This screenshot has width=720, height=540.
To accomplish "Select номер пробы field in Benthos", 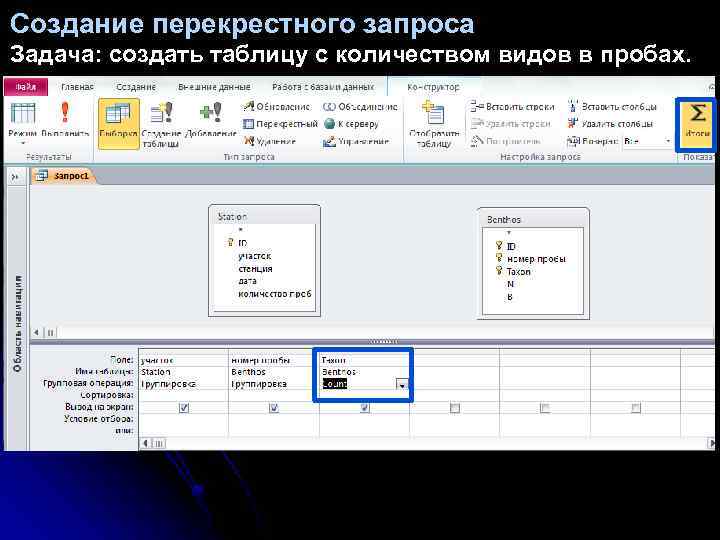I will coord(536,259).
